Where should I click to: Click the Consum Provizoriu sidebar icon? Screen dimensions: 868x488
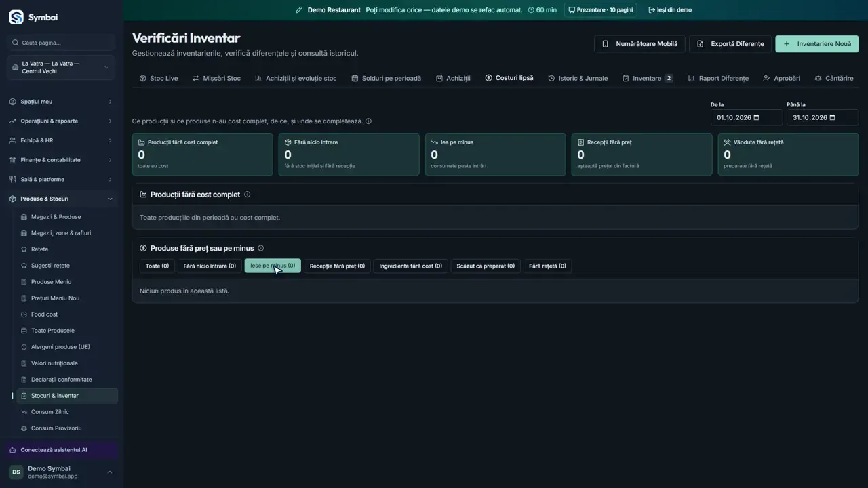click(x=24, y=428)
